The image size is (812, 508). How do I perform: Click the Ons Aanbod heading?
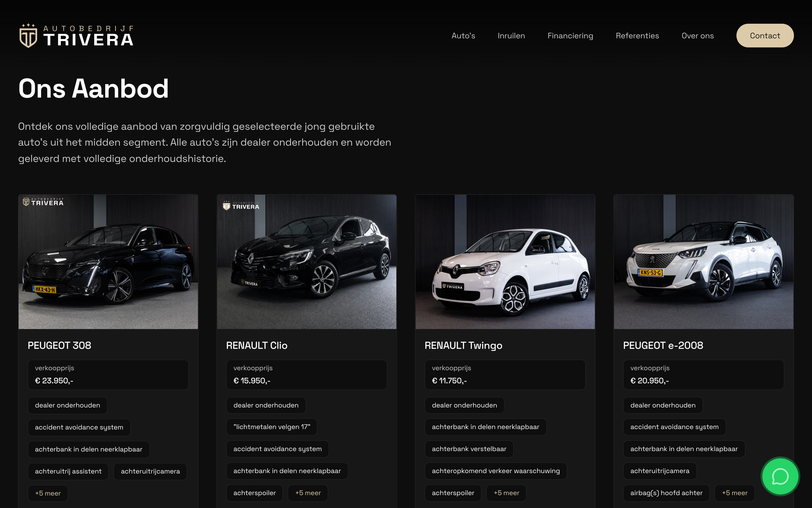(x=93, y=88)
